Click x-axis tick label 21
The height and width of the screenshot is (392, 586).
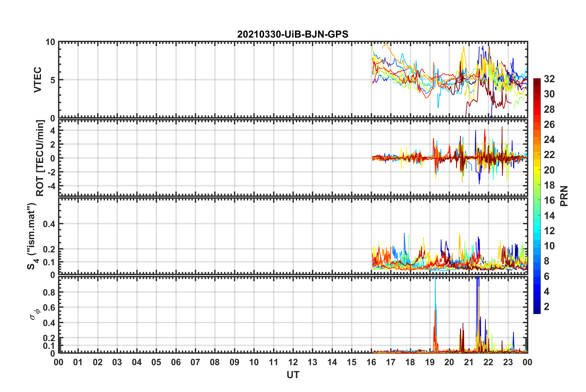469,362
